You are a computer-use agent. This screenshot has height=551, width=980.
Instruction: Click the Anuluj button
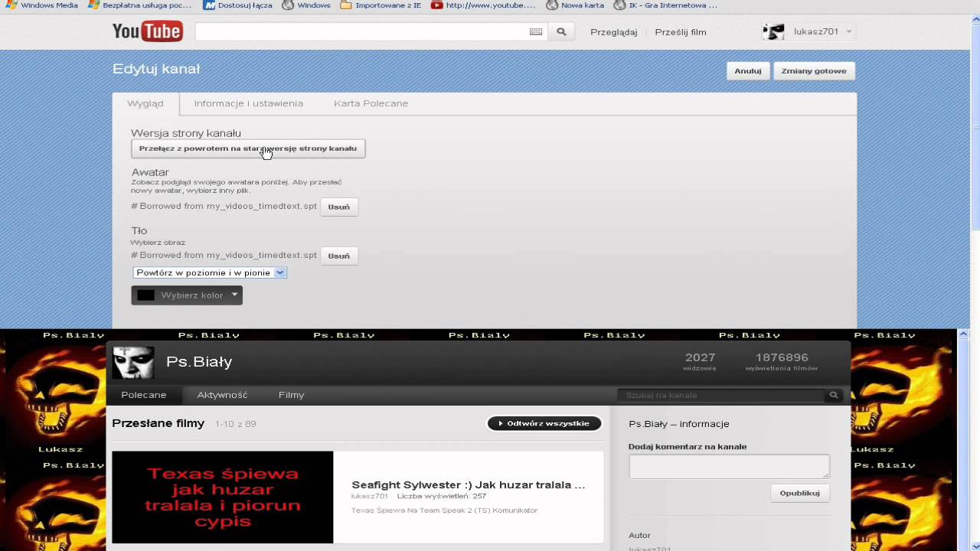[x=748, y=70]
